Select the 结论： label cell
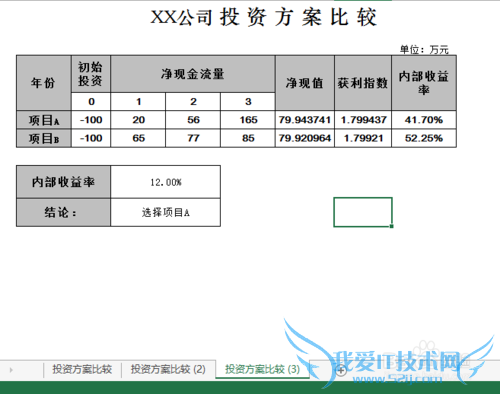The height and width of the screenshot is (394, 500). tap(63, 212)
